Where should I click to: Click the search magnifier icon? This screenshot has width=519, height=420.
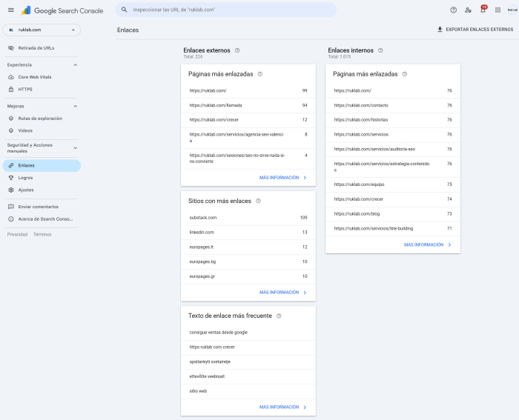(124, 10)
